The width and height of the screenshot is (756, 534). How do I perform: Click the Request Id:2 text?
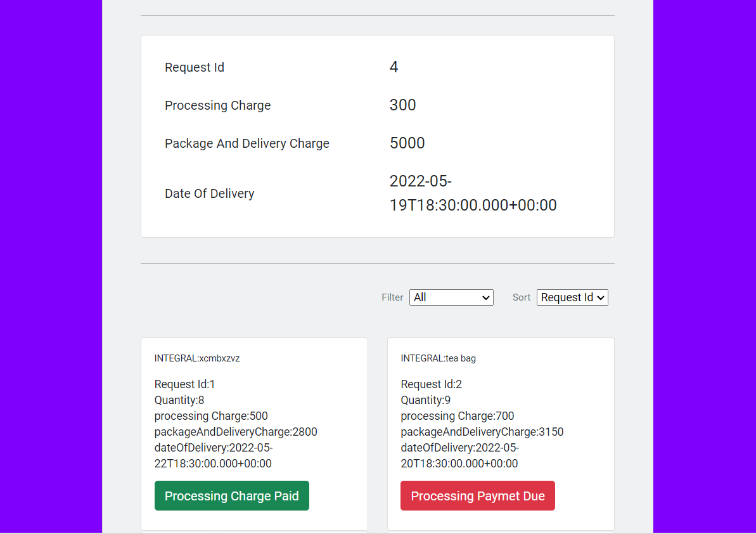[431, 384]
